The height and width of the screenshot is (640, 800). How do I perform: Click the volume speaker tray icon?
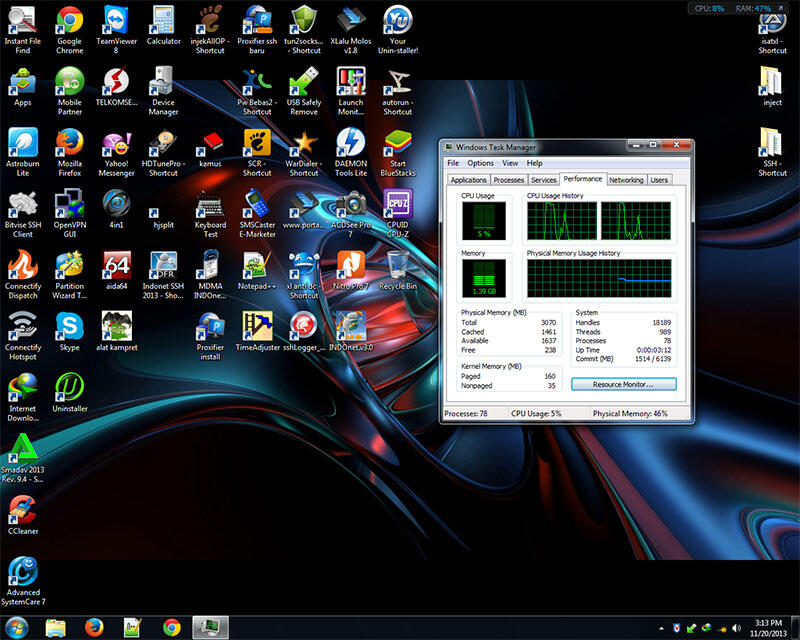[x=736, y=628]
